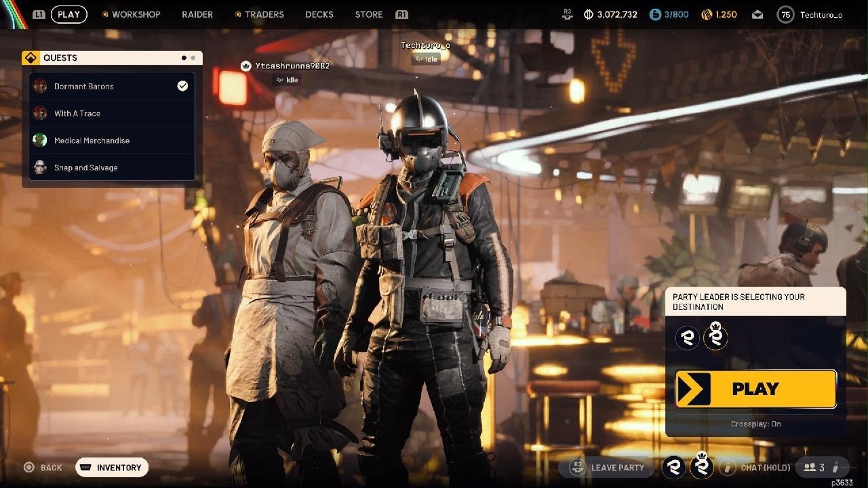This screenshot has width=868, height=488.
Task: Click the uncrowned party emblem in bottom bar
Action: pyautogui.click(x=673, y=467)
